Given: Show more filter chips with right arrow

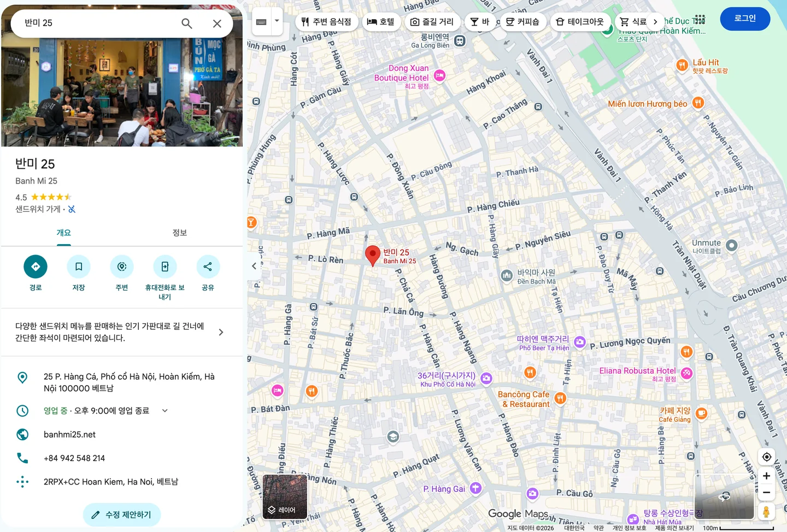Looking at the screenshot, I should 655,22.
